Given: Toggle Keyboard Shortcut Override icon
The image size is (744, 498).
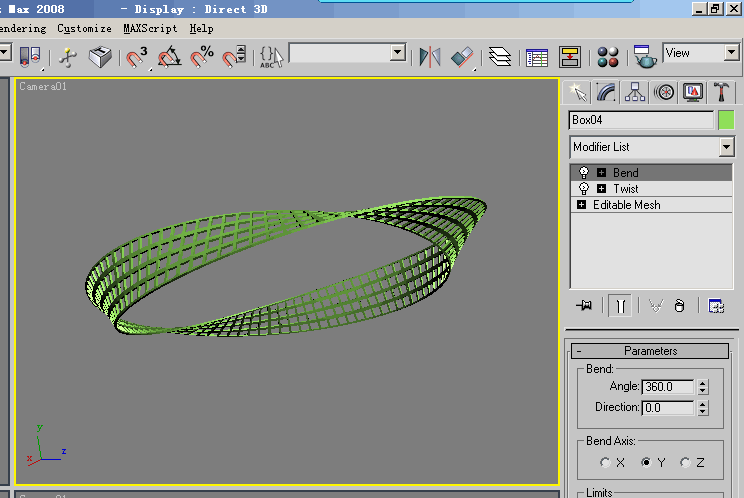Looking at the screenshot, I should [x=100, y=57].
